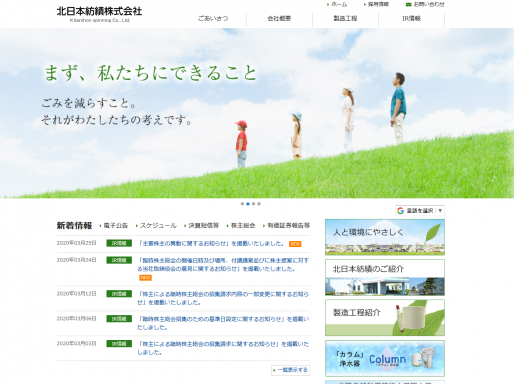Open the 03月24日 臨時株主総会の開催日時 notice

click(223, 265)
